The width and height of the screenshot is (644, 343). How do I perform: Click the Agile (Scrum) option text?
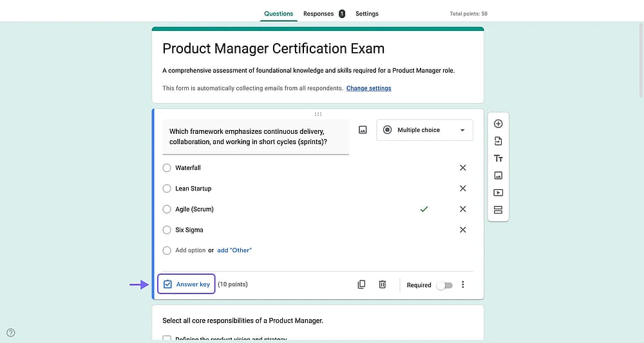[194, 209]
